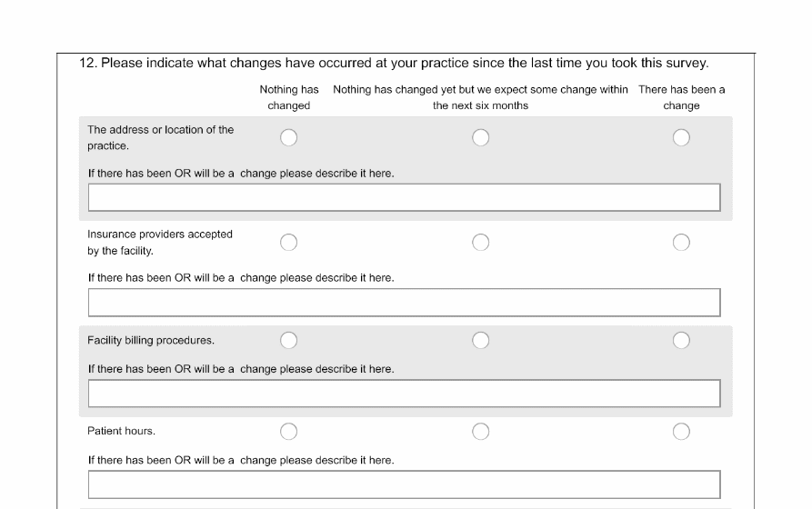This screenshot has height=509, width=812.
Task: Click the 'Patient hours.' row label
Action: (x=121, y=432)
